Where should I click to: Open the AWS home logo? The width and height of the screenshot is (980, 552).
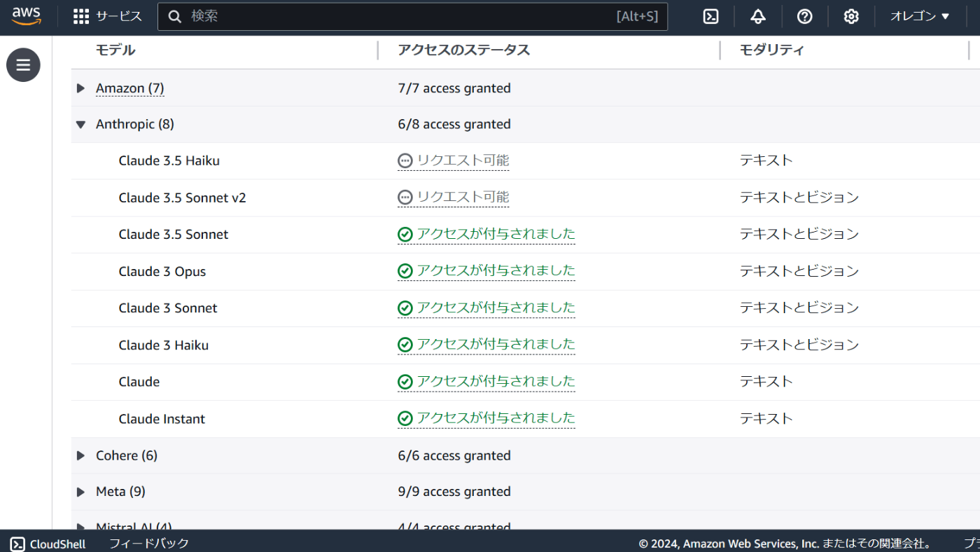tap(27, 16)
